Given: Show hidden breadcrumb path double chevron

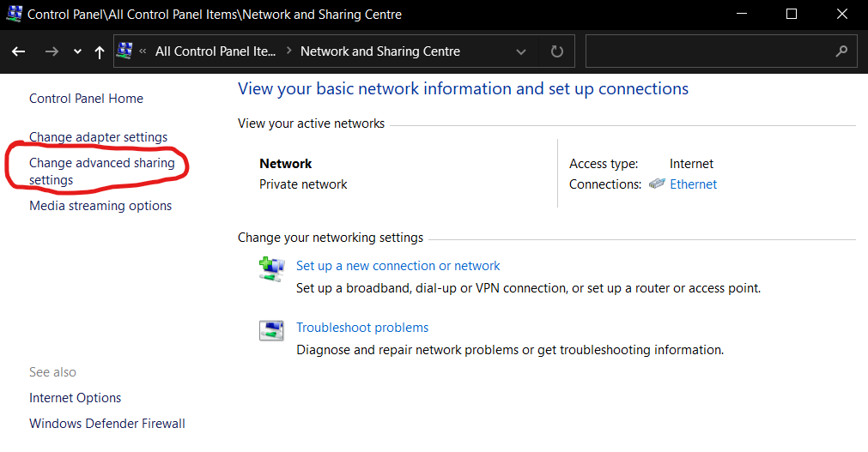Looking at the screenshot, I should coord(143,51).
